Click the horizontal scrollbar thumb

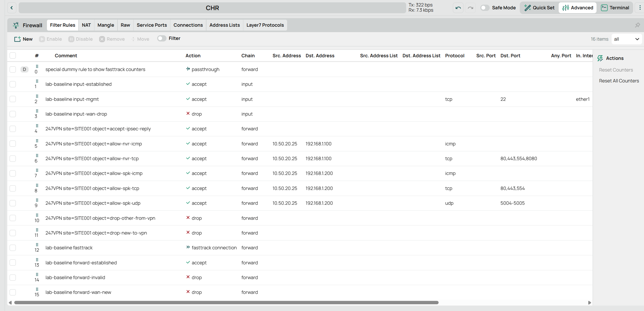point(226,303)
